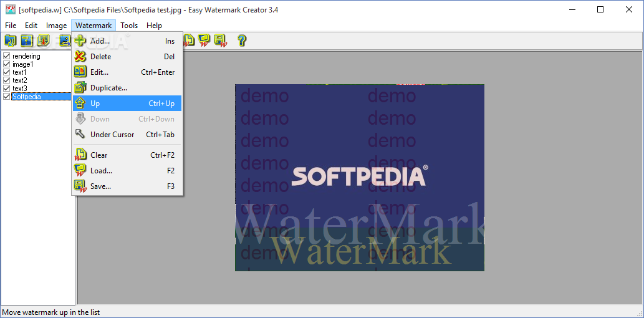Click the blue floppy save image toolbar icon
The image size is (644, 318).
click(27, 41)
